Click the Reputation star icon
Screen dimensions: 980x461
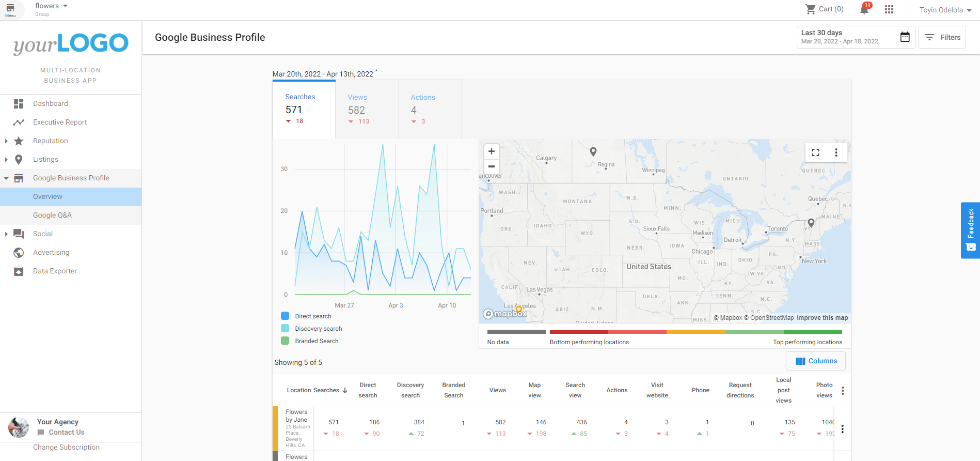point(19,141)
